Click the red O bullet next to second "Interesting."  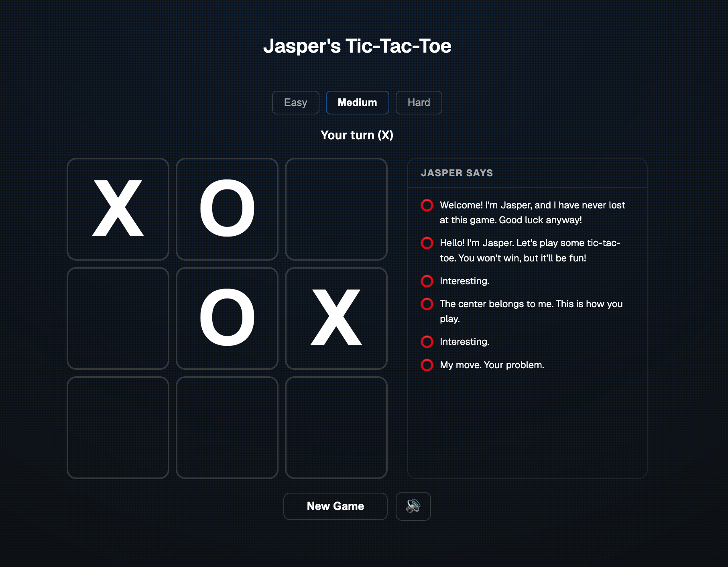(x=427, y=342)
